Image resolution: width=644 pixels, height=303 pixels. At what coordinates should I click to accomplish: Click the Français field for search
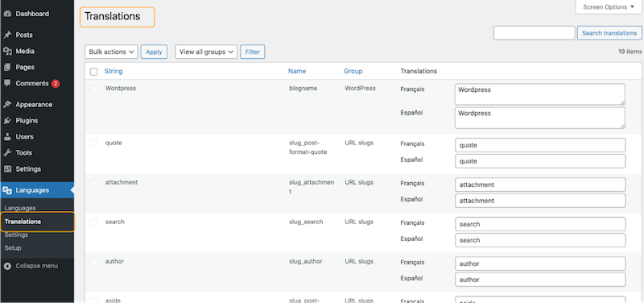pyautogui.click(x=540, y=224)
